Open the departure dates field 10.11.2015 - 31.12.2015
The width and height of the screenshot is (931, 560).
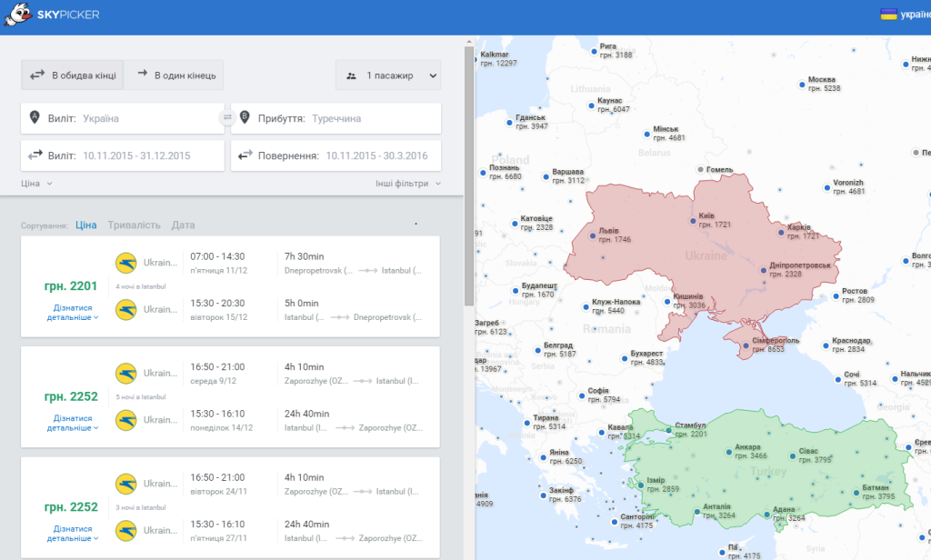click(123, 155)
